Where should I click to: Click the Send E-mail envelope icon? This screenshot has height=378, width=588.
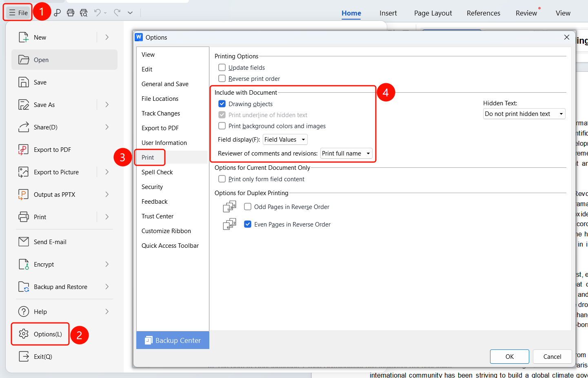pos(23,242)
